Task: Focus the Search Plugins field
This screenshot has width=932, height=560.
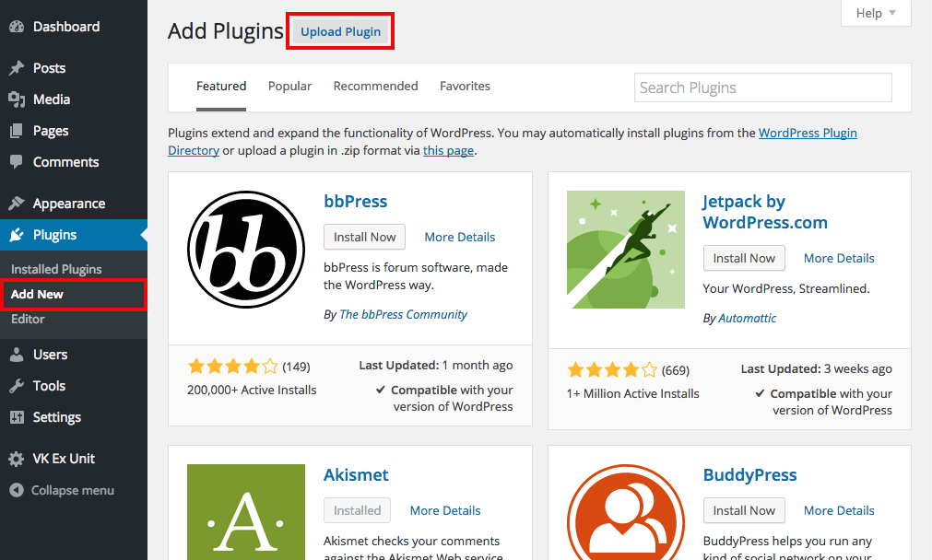Action: click(x=763, y=87)
